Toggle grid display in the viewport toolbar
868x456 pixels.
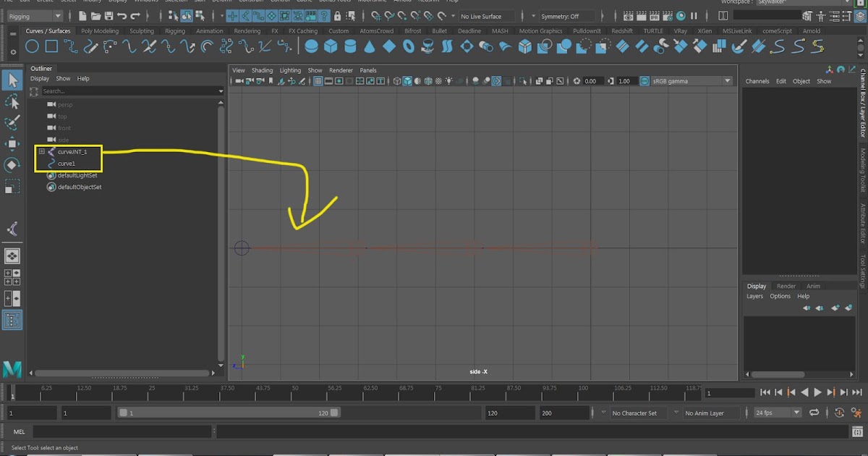coord(318,81)
